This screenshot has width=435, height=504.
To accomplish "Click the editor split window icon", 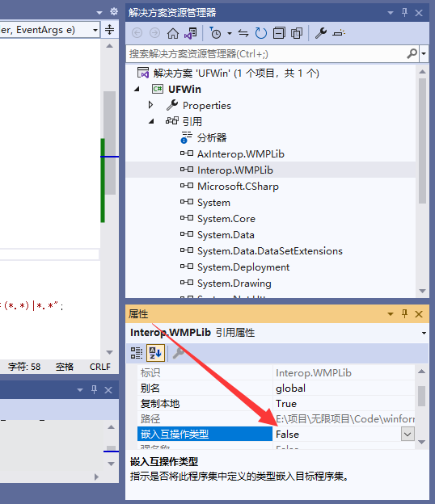I will click(109, 30).
